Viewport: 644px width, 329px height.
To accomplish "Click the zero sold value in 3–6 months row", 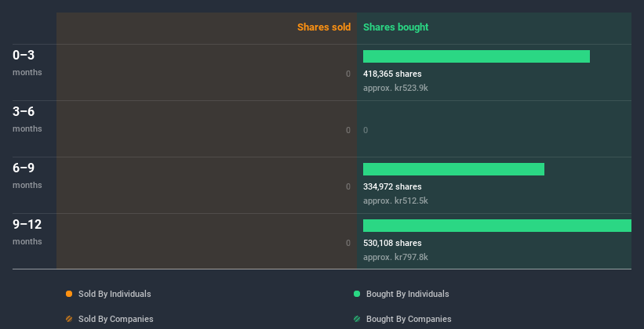I will tap(348, 131).
